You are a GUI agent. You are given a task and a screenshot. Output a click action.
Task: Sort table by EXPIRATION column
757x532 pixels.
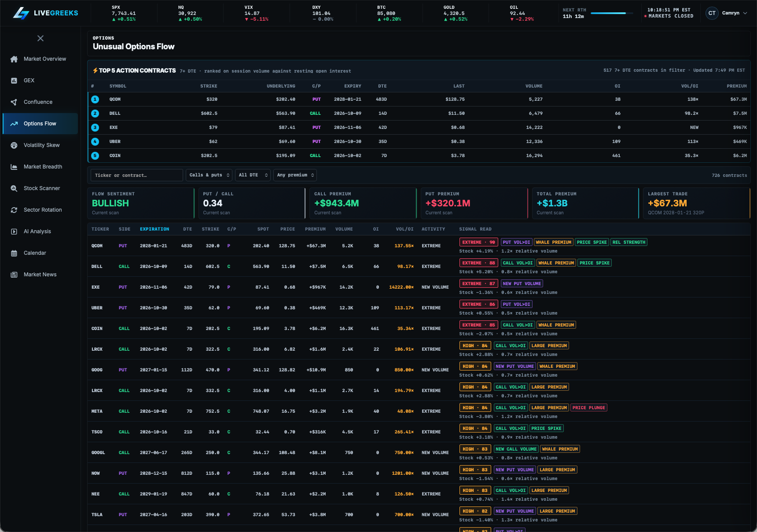coord(154,229)
